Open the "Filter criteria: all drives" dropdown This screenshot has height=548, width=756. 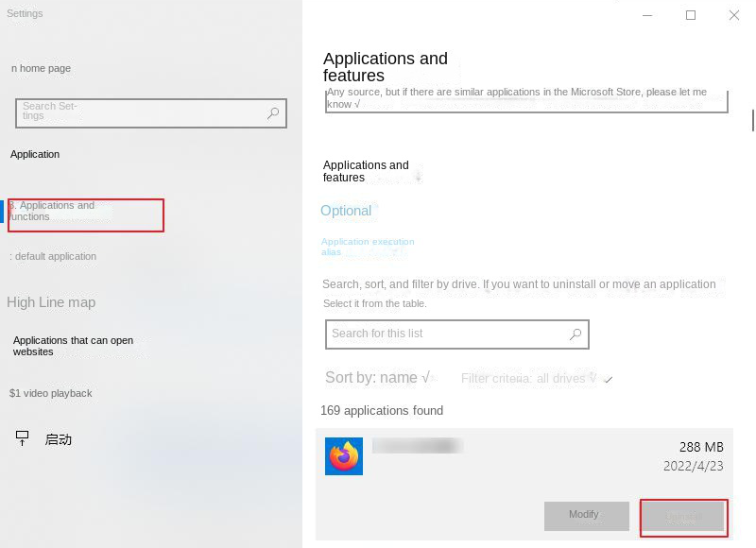point(526,377)
